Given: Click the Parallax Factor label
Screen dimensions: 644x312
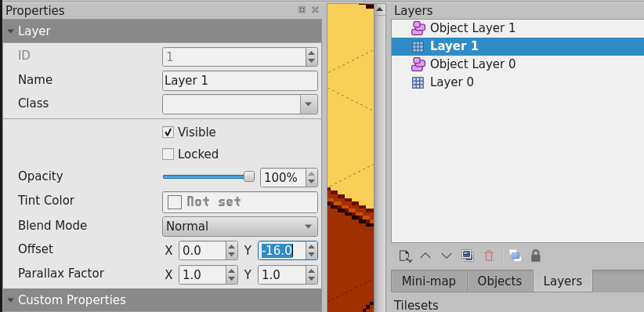Looking at the screenshot, I should (x=61, y=274).
